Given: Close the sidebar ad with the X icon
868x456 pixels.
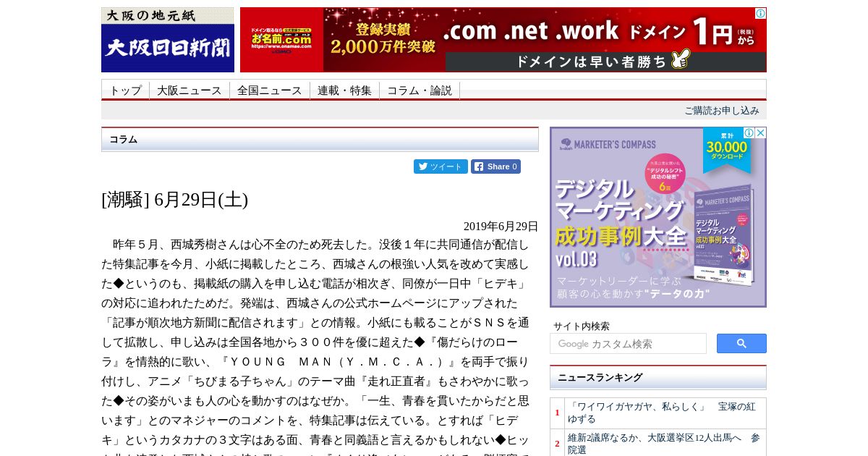Looking at the screenshot, I should click(x=760, y=133).
